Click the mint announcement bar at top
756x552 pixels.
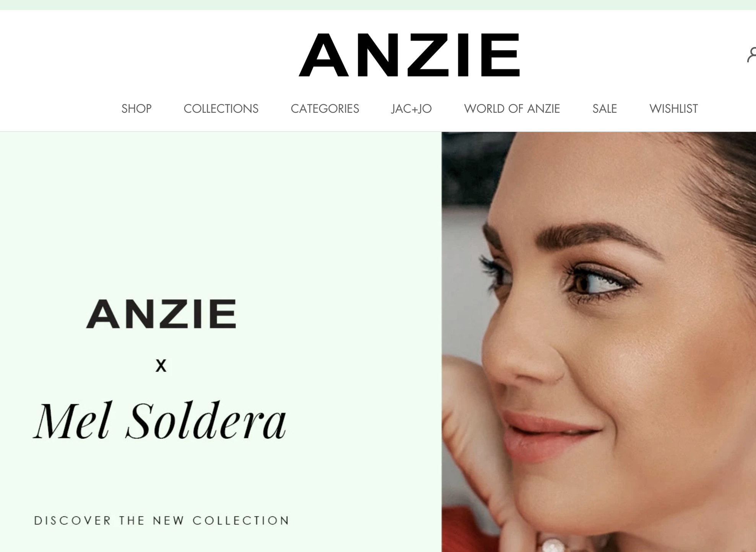pyautogui.click(x=378, y=5)
